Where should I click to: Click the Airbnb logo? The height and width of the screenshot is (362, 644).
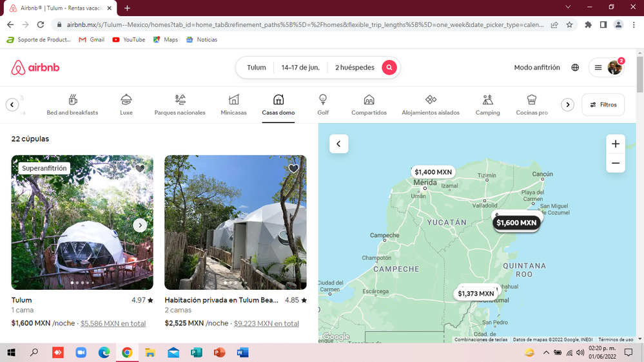(x=35, y=68)
